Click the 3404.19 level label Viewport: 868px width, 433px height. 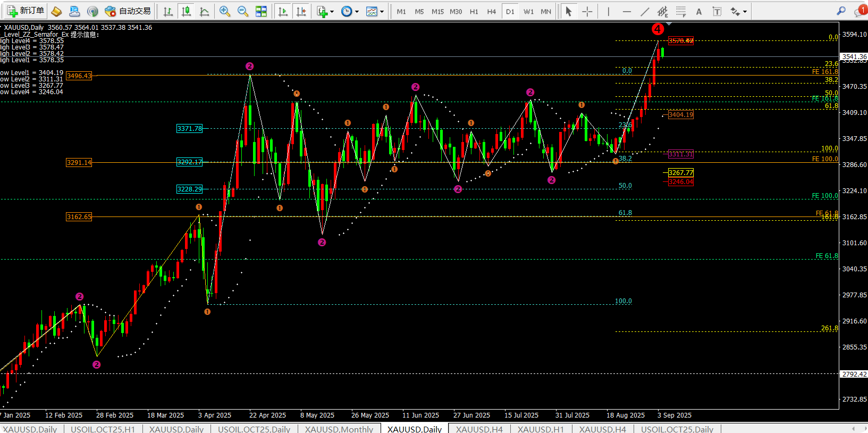pyautogui.click(x=681, y=115)
